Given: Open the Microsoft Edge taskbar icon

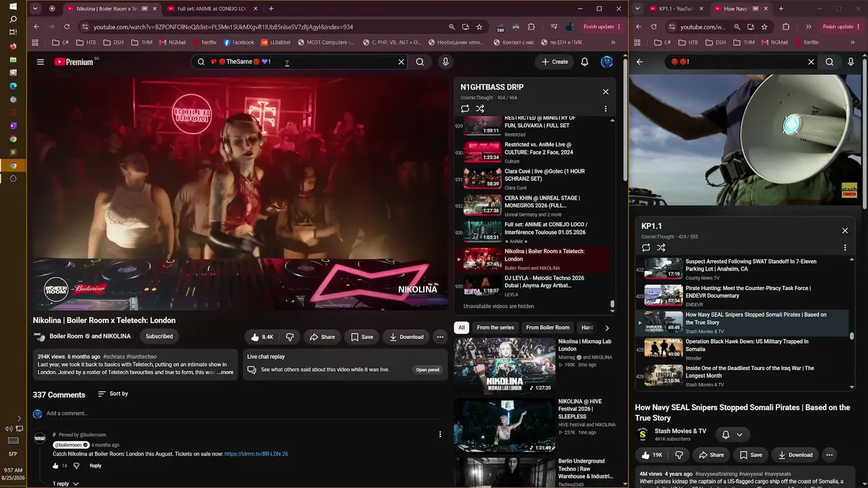Looking at the screenshot, I should [13, 86].
